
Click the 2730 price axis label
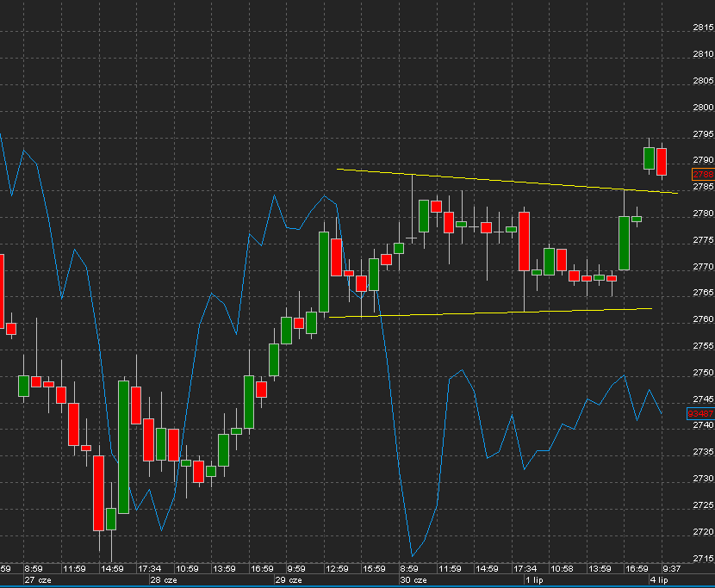coord(703,479)
